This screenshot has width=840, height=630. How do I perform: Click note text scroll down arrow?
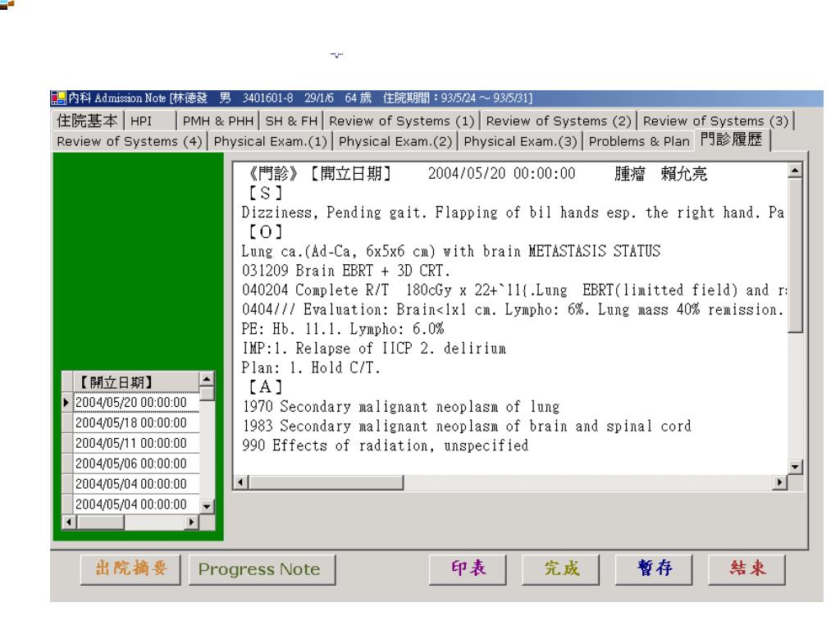click(795, 467)
